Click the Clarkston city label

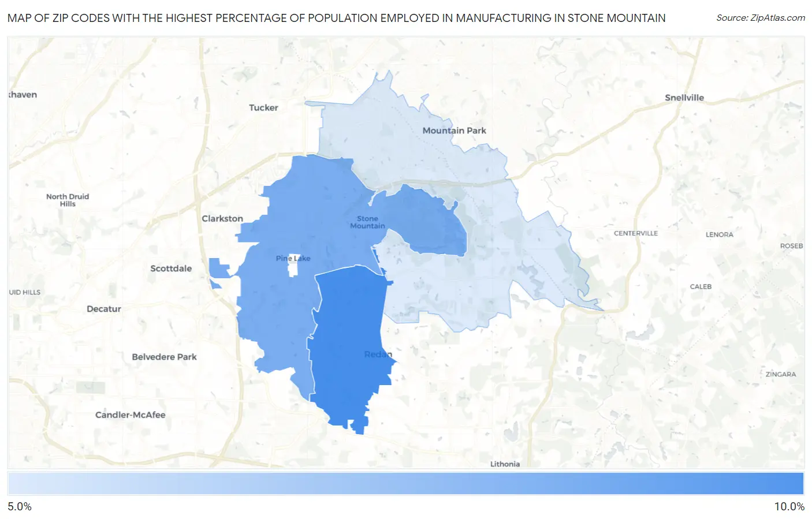coord(222,218)
